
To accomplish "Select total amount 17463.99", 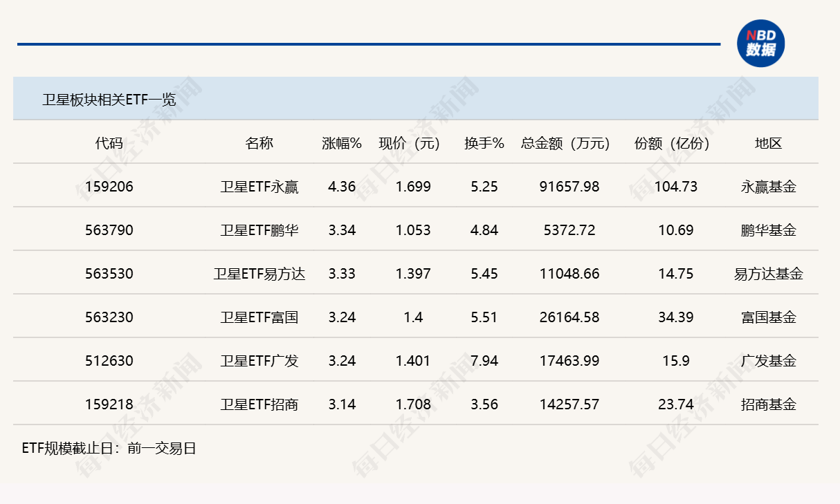I will (x=569, y=361).
